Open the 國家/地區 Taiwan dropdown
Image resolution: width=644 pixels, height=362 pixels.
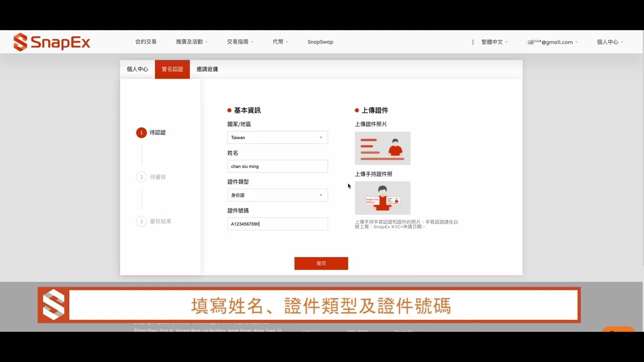click(x=278, y=137)
